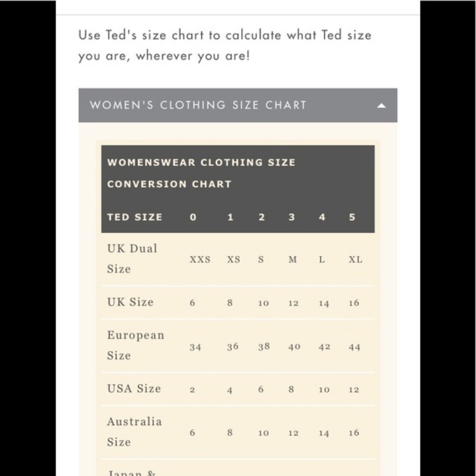The width and height of the screenshot is (476, 476).
Task: Collapse the Women's Clothing Size Chart arrow
Action: pos(381,106)
